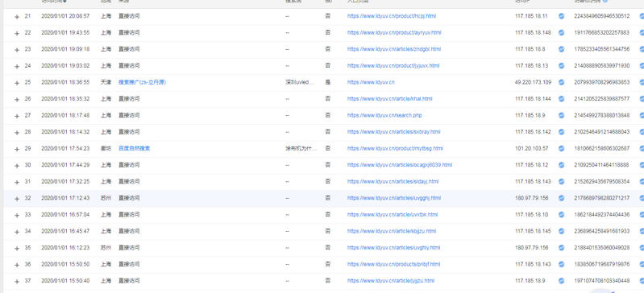The width and height of the screenshot is (644, 293).
Task: Expand visit row 34 details
Action: tap(17, 232)
